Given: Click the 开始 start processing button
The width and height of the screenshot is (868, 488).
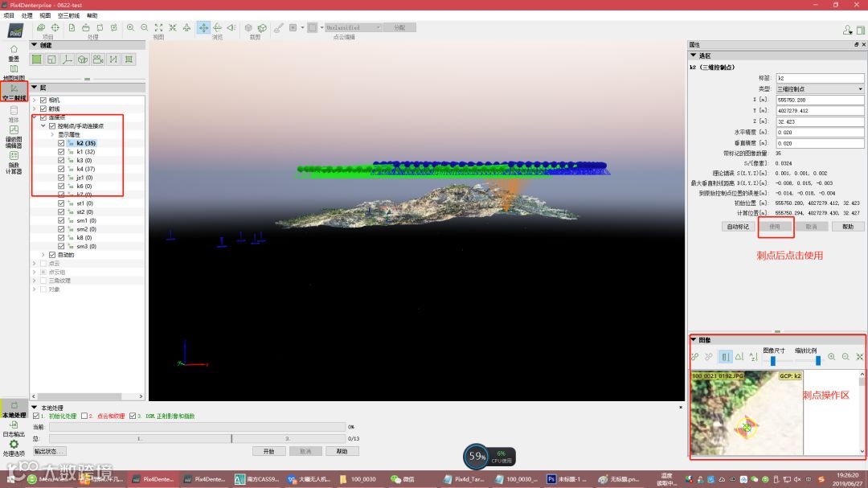Looking at the screenshot, I should click(x=268, y=452).
